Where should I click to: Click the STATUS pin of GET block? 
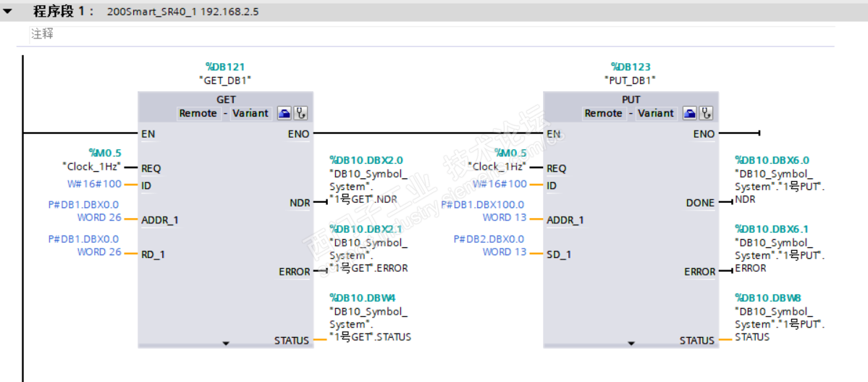(x=292, y=341)
